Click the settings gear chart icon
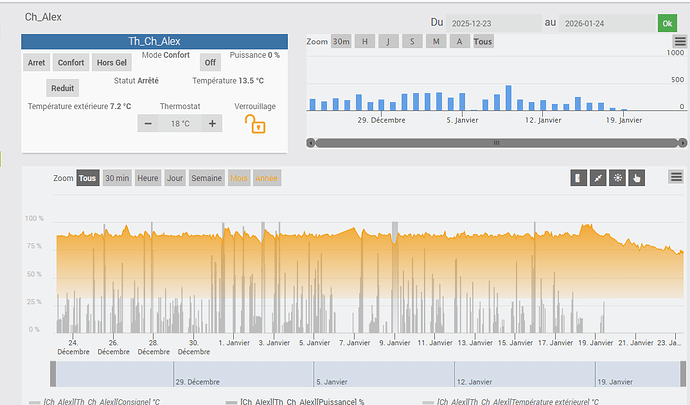The width and height of the screenshot is (690, 405). click(x=618, y=178)
